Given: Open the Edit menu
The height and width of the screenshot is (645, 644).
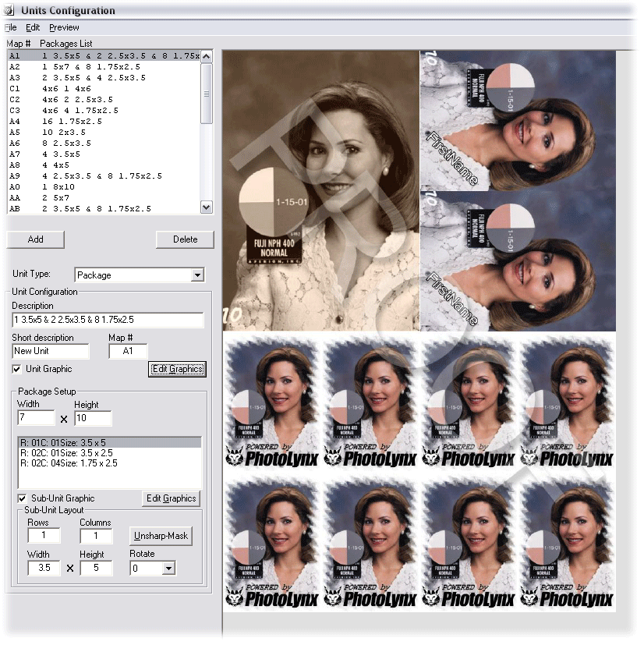Looking at the screenshot, I should (x=33, y=27).
